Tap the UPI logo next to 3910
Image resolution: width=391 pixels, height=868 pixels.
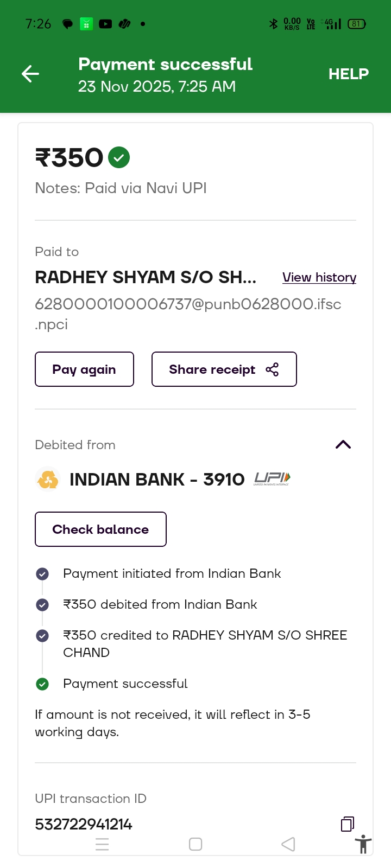click(272, 478)
